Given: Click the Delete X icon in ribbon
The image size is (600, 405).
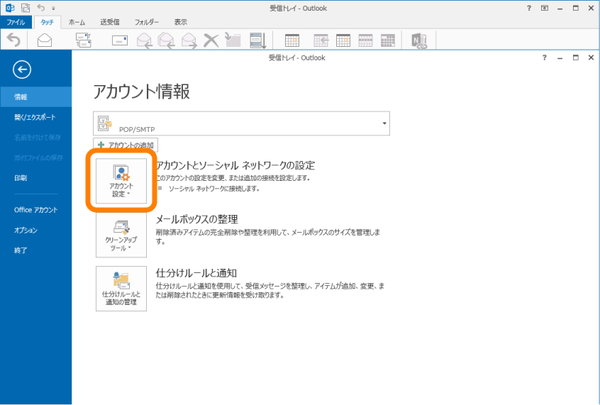Looking at the screenshot, I should [x=211, y=40].
